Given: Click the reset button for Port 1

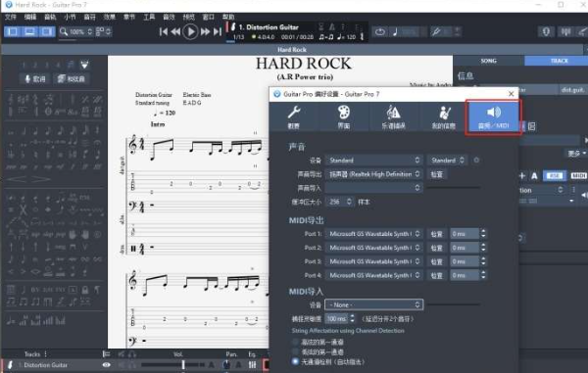Looking at the screenshot, I should 436,234.
